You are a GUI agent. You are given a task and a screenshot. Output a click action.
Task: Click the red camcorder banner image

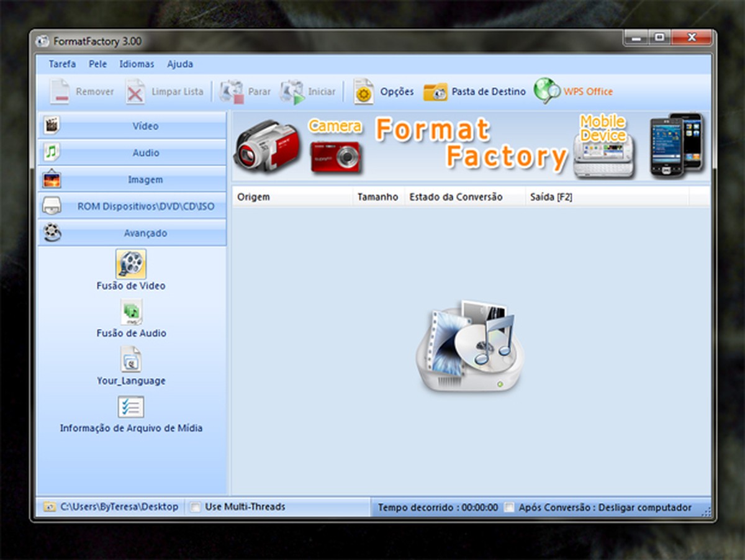[267, 147]
